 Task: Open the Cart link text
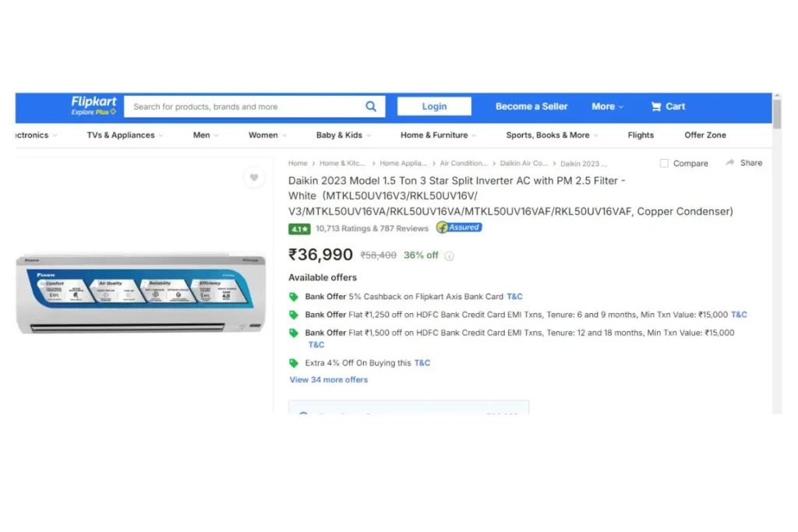[676, 106]
